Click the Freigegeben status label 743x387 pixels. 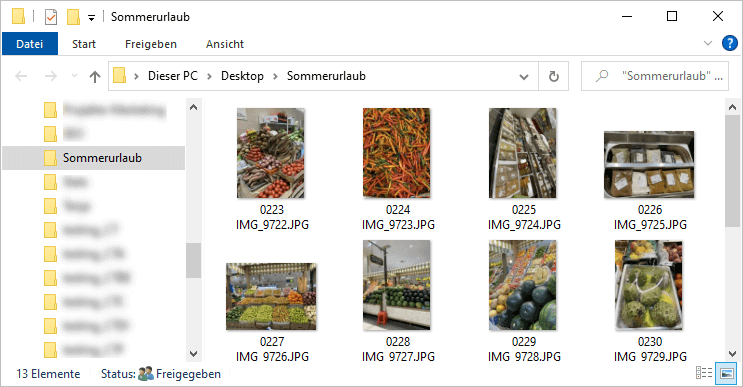point(188,374)
